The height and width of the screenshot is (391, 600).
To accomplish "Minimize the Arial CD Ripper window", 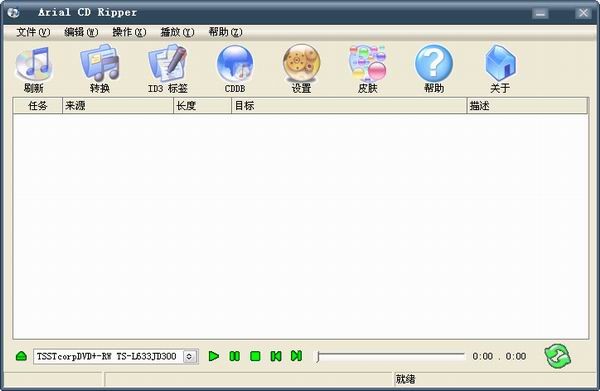I will tap(540, 13).
